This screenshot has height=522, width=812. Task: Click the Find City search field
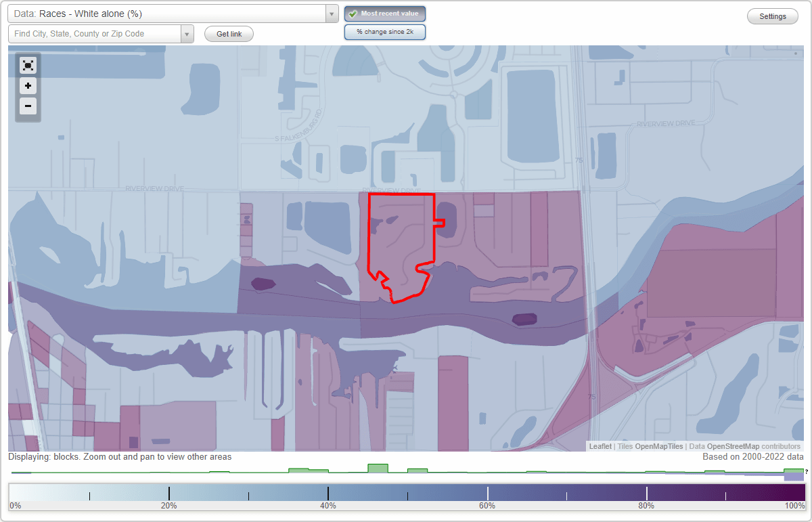[x=95, y=33]
